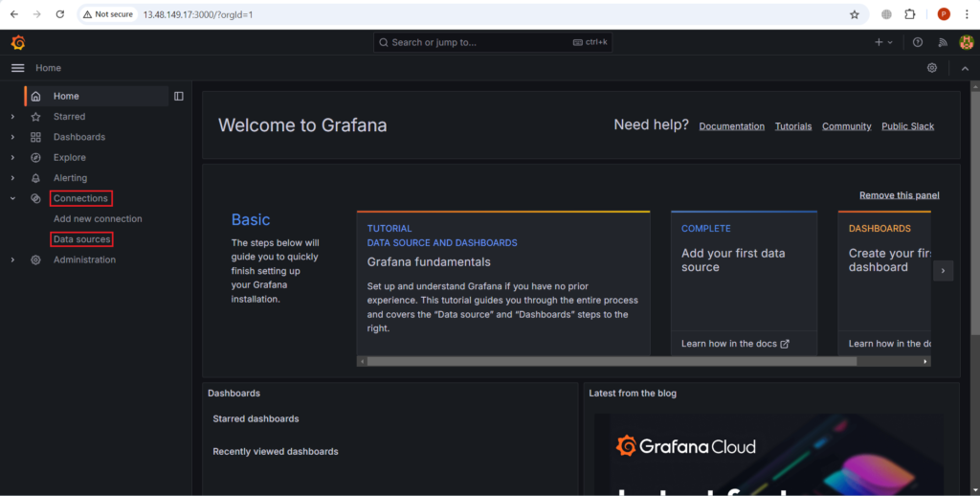Open the news RSS feed icon

coord(943,42)
